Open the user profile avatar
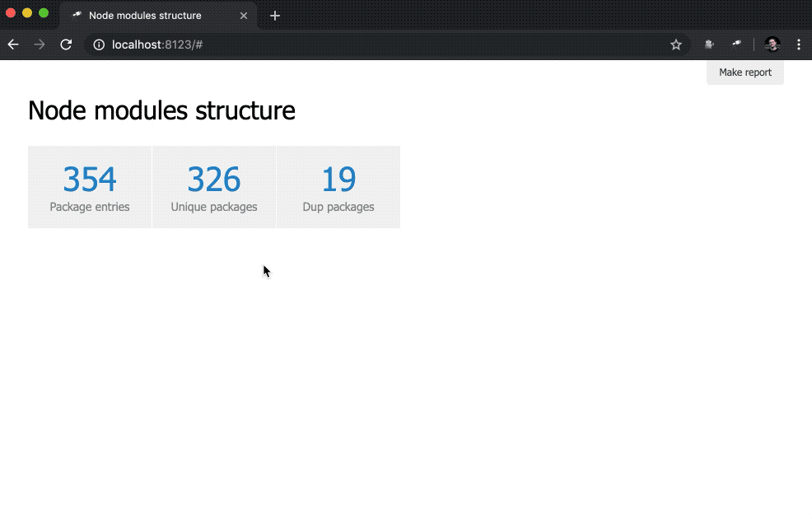Screen dimensions: 812x519 coord(772,44)
